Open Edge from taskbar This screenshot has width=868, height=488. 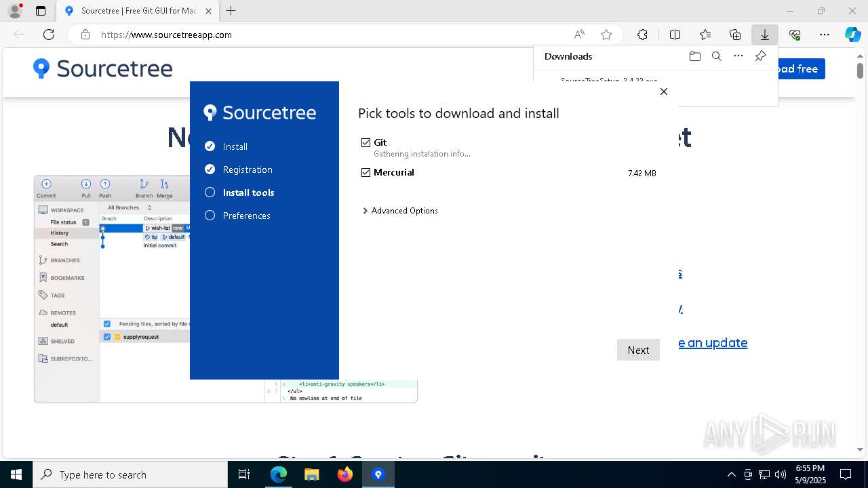[279, 474]
